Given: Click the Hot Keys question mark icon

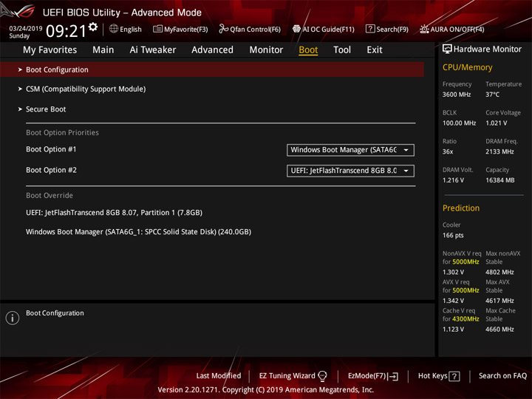Looking at the screenshot, I should click(x=454, y=376).
